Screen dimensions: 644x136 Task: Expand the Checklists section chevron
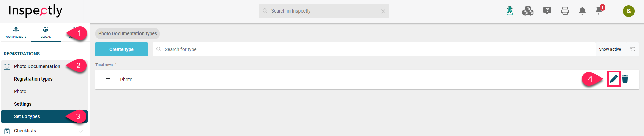click(81, 131)
